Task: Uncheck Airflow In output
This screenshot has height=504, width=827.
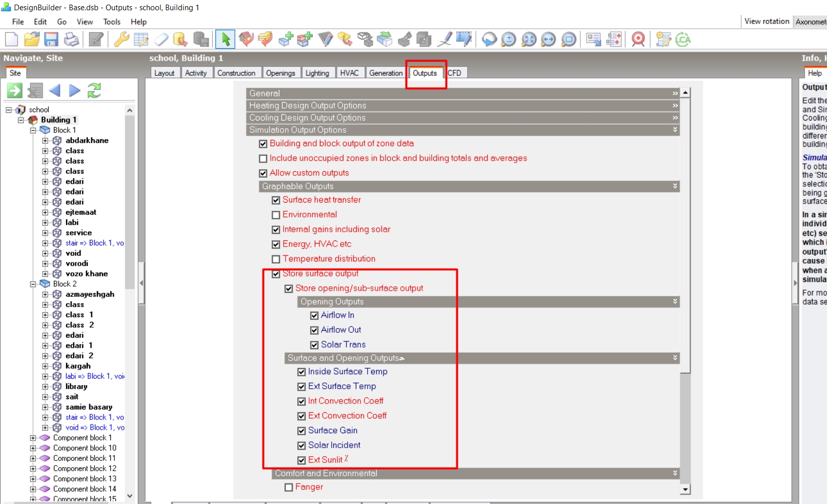Action: pyautogui.click(x=314, y=315)
